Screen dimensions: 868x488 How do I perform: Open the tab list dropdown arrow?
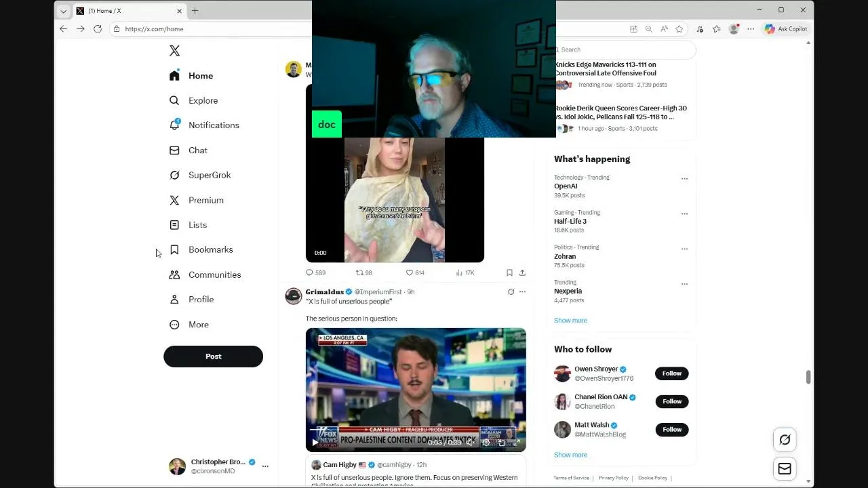(x=63, y=11)
